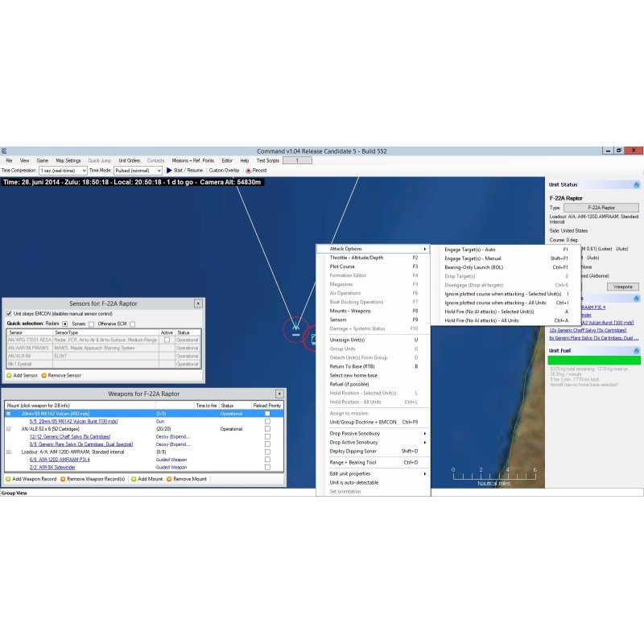Toggle the Sonars quick selection checkbox
The image size is (644, 644).
(x=92, y=324)
